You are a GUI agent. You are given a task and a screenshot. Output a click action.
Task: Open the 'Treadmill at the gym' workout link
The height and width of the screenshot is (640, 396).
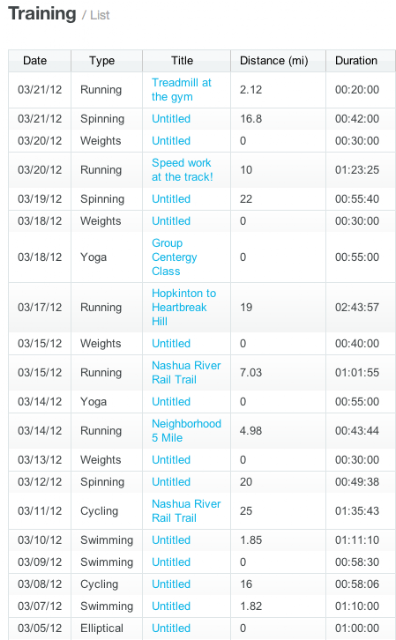coord(182,90)
